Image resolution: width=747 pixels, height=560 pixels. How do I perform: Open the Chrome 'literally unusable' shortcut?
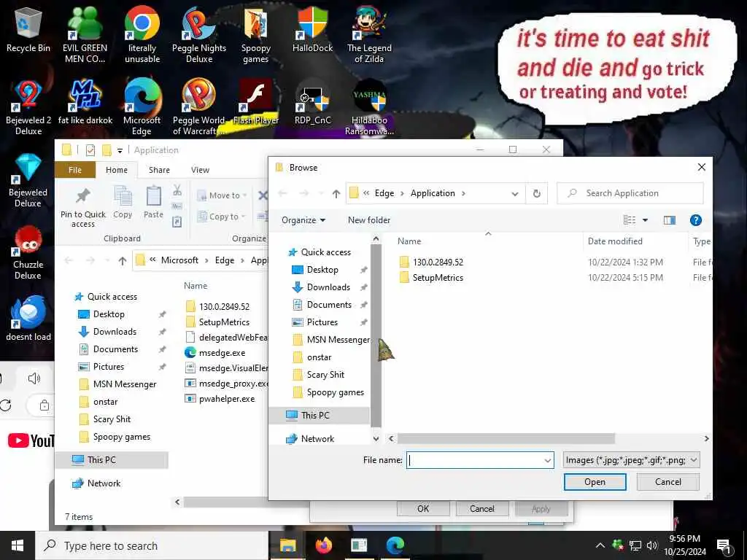[142, 34]
